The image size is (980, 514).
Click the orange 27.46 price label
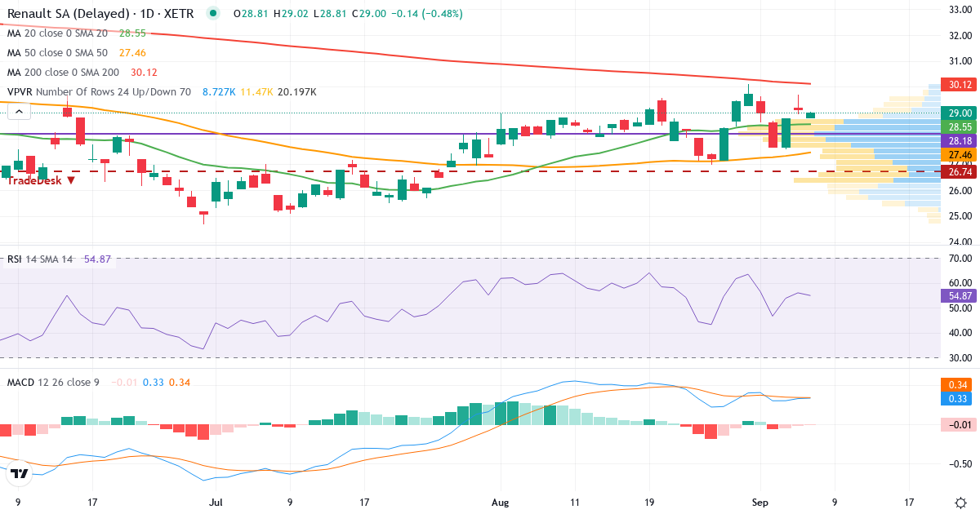(x=959, y=155)
